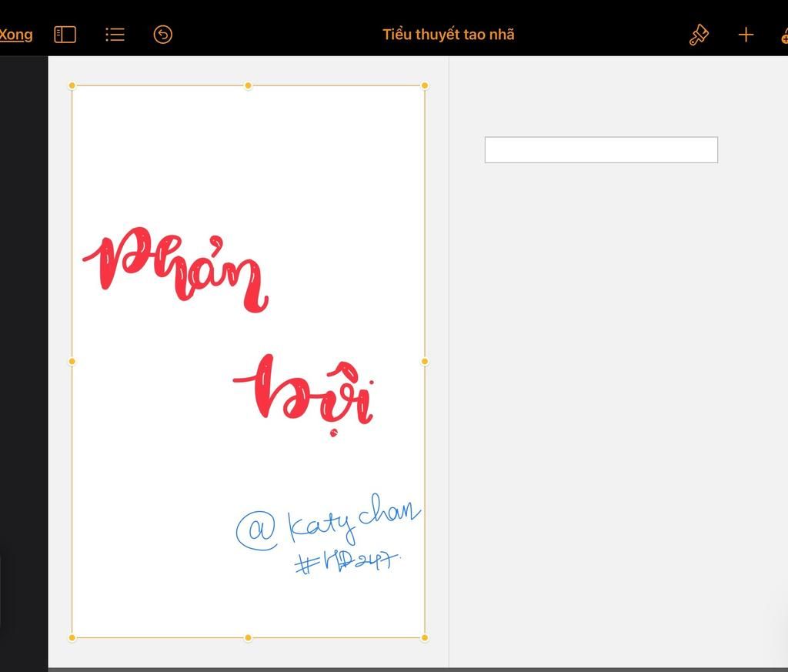Click the top-middle selection handle of image

click(x=248, y=85)
